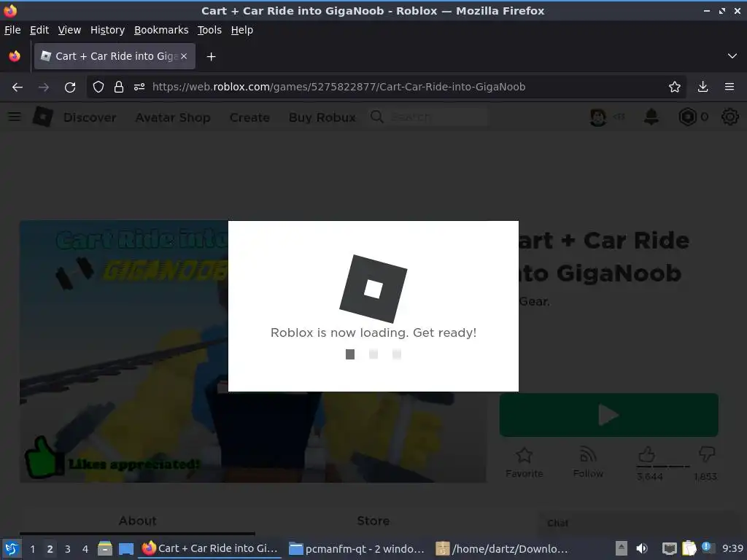Open Robux balance icon

tap(687, 117)
